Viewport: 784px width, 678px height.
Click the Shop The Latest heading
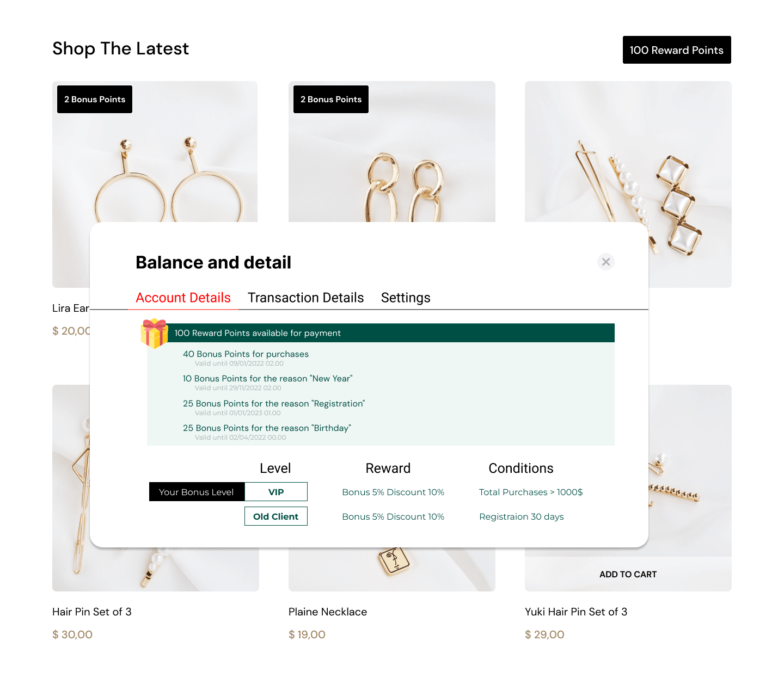120,49
